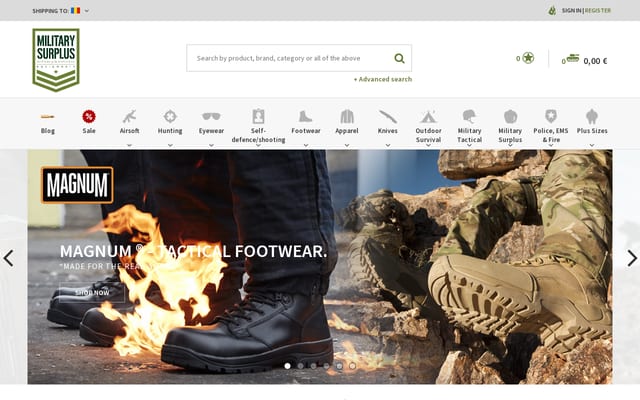Click the Outdoor Survival label

pyautogui.click(x=428, y=136)
